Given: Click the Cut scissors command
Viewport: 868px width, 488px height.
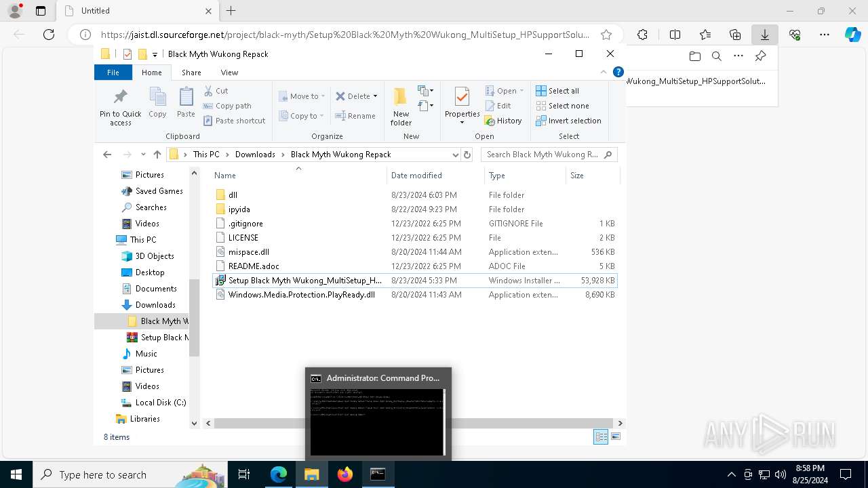Looking at the screenshot, I should (216, 91).
